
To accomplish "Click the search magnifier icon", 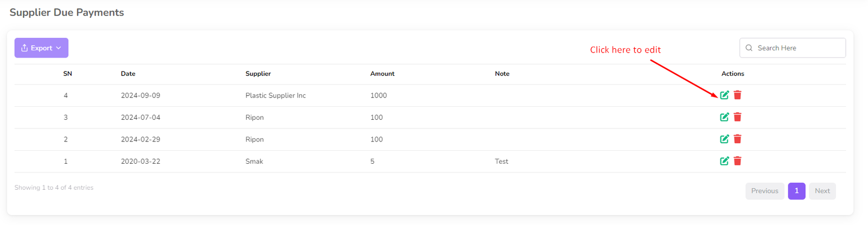I will [x=749, y=48].
